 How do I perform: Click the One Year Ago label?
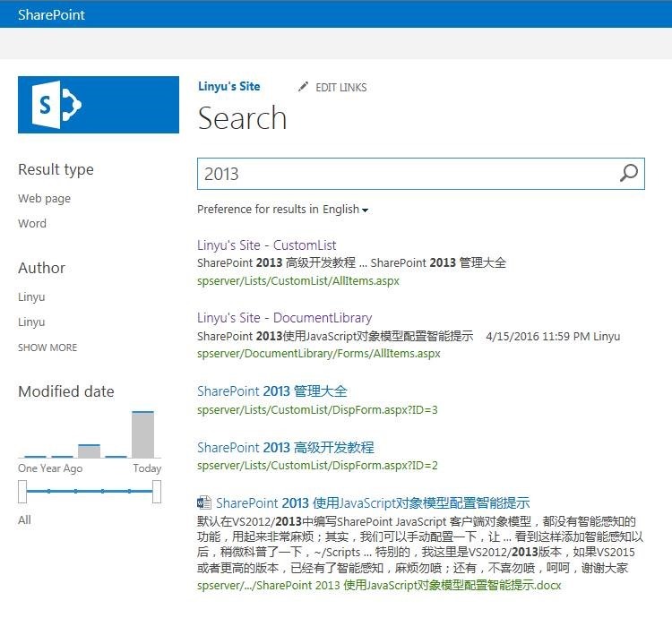(50, 468)
